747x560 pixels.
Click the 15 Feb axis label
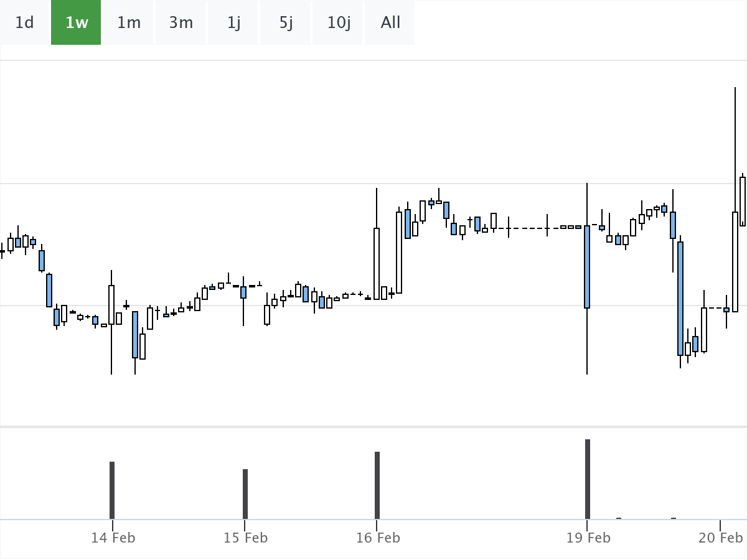(x=246, y=538)
